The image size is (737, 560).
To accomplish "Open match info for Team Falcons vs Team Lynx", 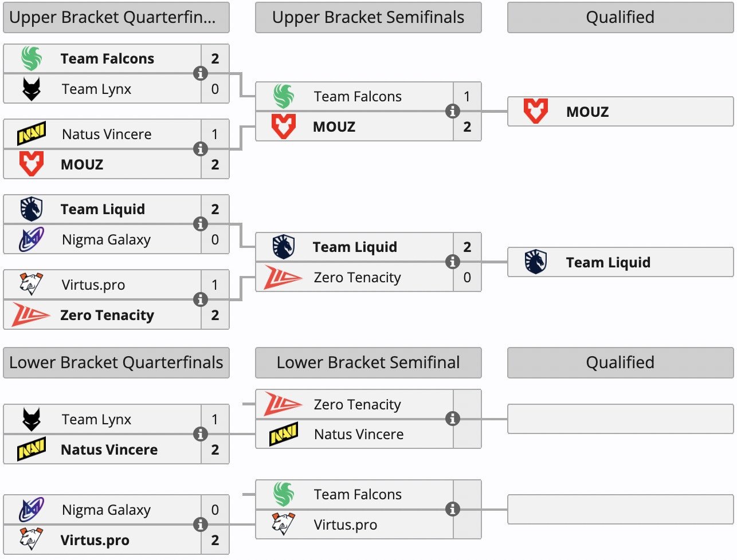I will point(200,73).
